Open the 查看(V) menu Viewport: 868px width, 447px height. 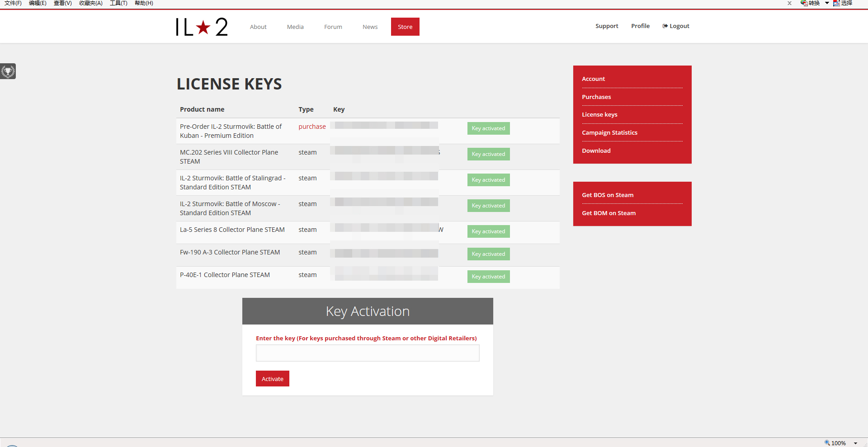63,3
